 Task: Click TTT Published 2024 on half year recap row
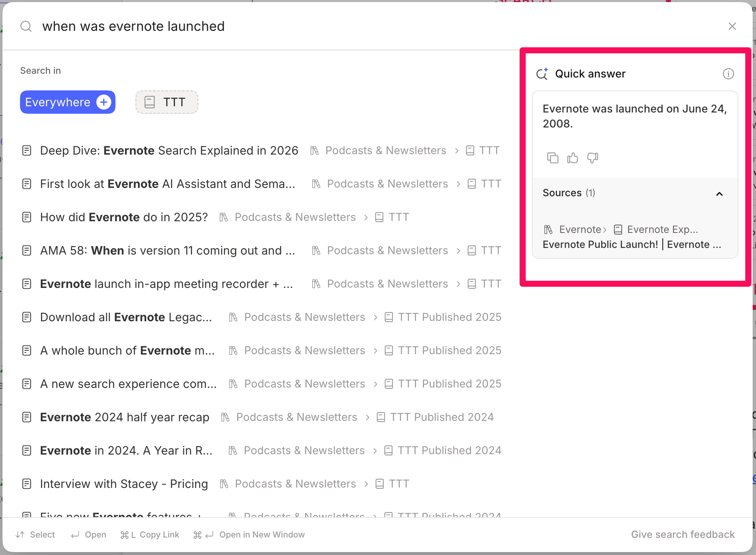pyautogui.click(x=442, y=417)
